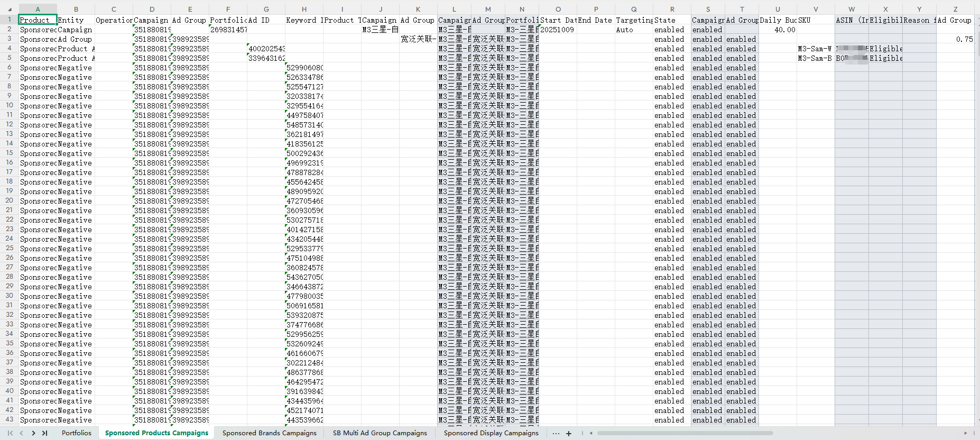Screen dimensions: 980x440
Task: Click the horizontal scrollbar left arrow
Action: tap(591, 433)
